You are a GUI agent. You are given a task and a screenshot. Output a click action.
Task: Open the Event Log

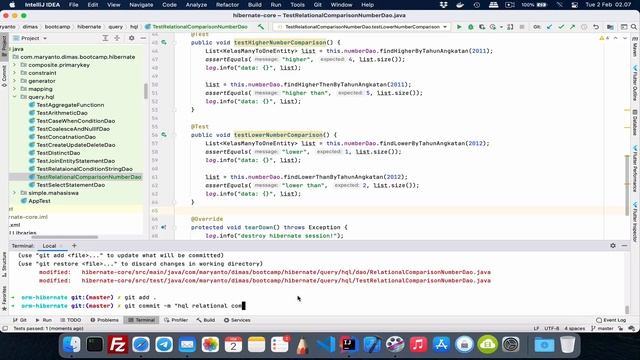[x=611, y=320]
